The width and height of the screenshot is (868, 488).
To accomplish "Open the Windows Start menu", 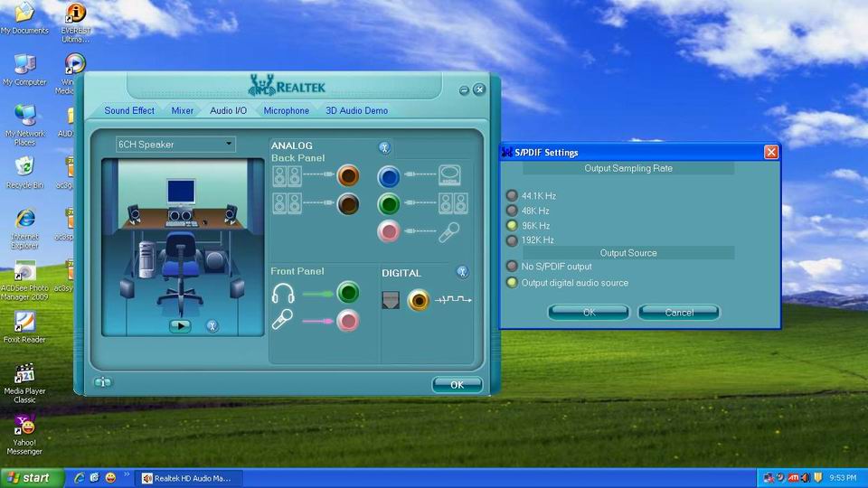I will point(31,478).
